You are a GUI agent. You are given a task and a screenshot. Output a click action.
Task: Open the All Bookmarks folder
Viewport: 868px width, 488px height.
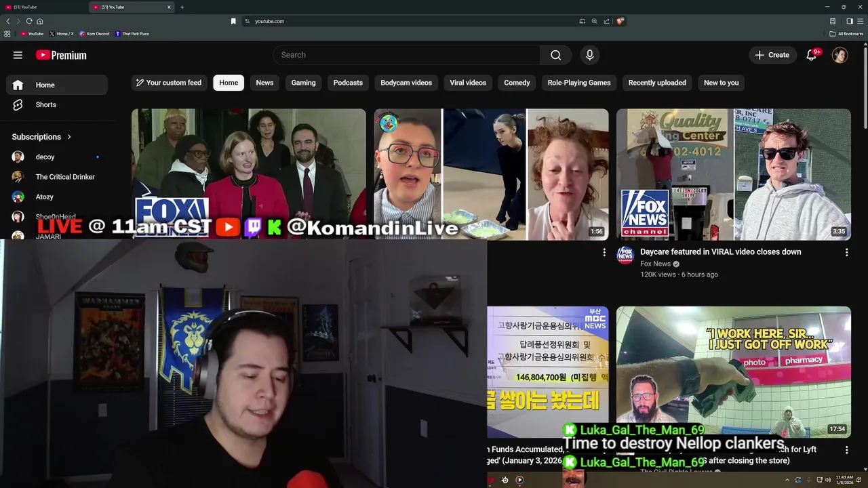846,34
